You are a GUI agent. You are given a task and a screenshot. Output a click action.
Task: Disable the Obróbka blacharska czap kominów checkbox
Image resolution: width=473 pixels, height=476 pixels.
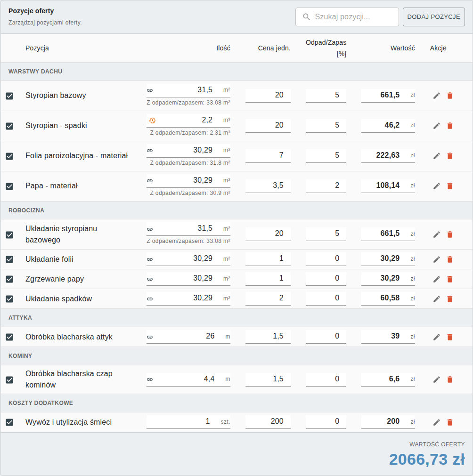[x=9, y=380]
